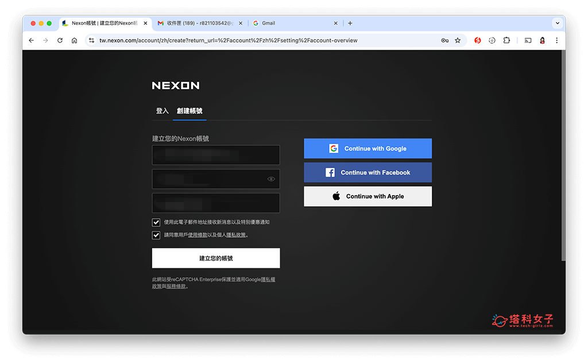Switch to the 登入 tab
This screenshot has width=588, height=364.
point(163,111)
